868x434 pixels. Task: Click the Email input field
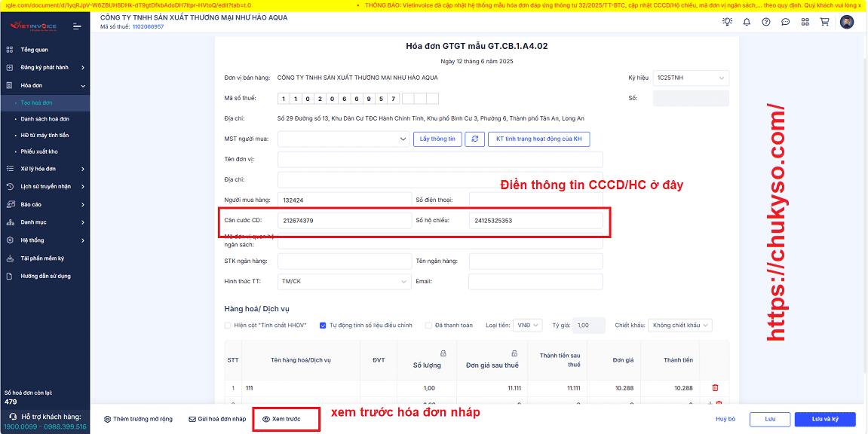pyautogui.click(x=535, y=281)
